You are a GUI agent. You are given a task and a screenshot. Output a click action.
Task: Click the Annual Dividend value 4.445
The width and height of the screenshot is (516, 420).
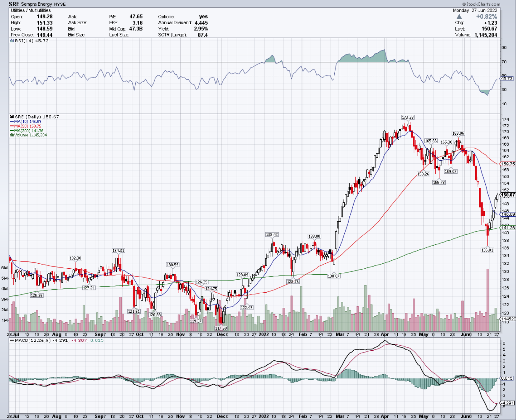[201, 23]
